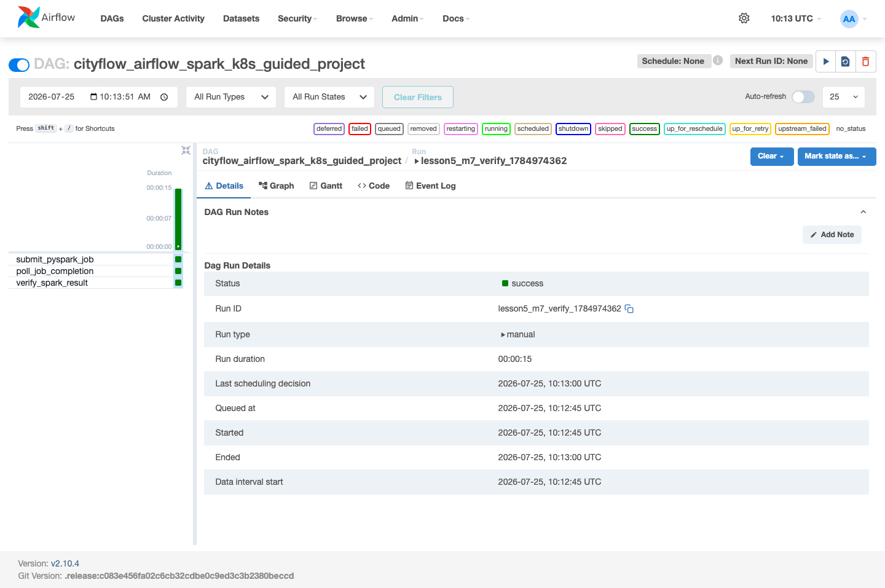The width and height of the screenshot is (885, 588).
Task: Click Add Note button
Action: [832, 235]
